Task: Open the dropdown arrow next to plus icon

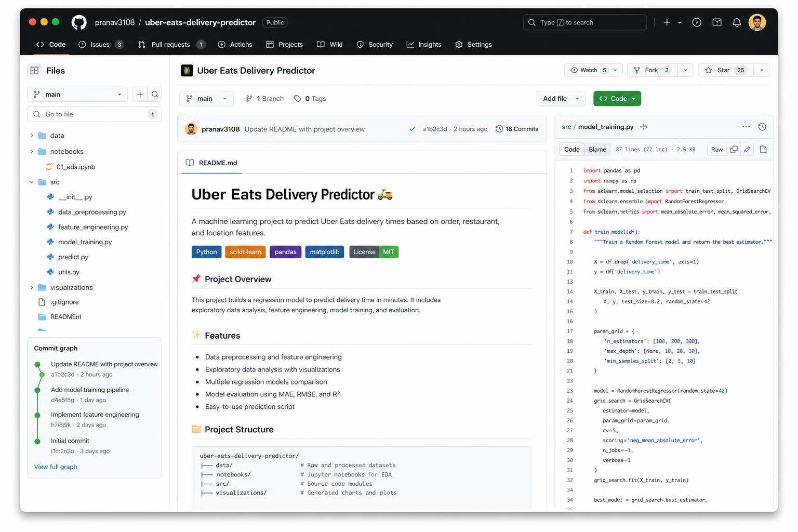Action: point(680,22)
